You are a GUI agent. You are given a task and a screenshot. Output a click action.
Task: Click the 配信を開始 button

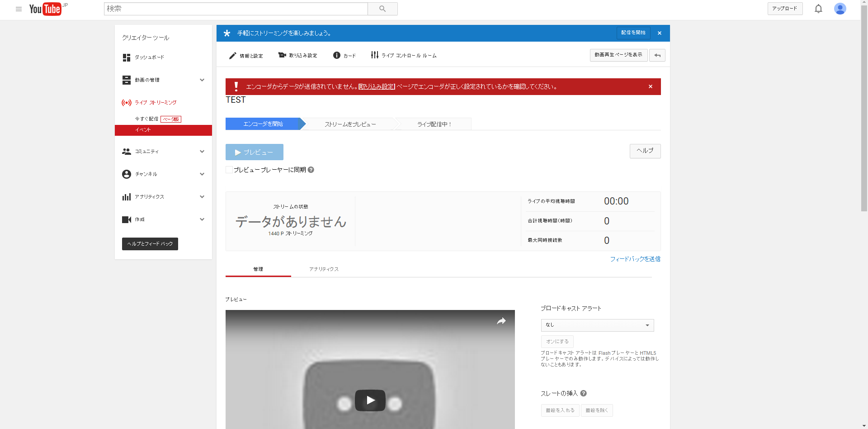pyautogui.click(x=633, y=33)
